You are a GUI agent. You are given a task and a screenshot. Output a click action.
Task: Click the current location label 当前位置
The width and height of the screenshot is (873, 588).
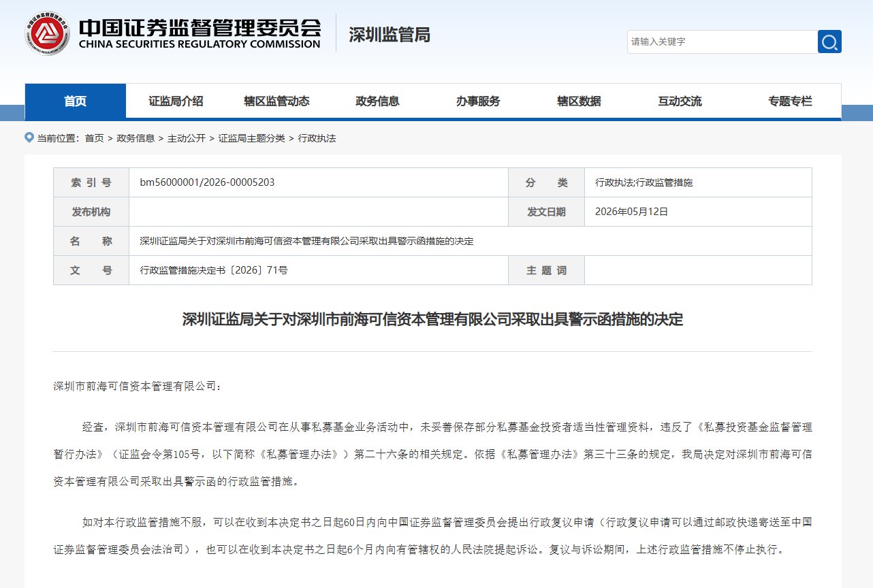click(x=58, y=138)
